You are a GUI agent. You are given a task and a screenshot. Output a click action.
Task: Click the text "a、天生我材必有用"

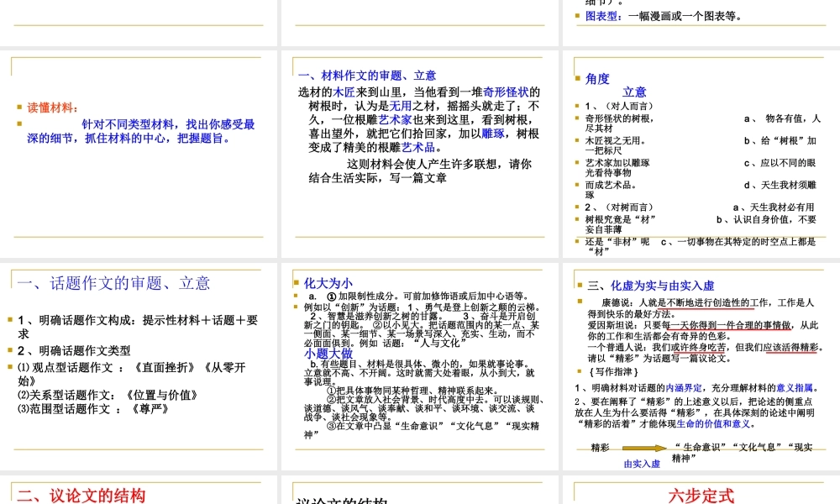click(774, 207)
